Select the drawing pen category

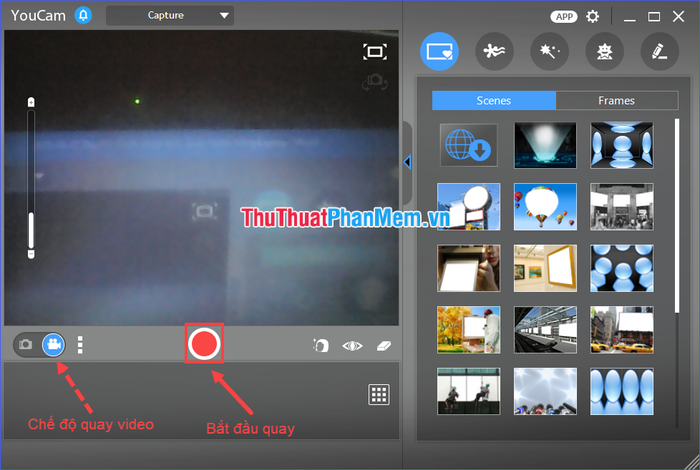tap(660, 51)
